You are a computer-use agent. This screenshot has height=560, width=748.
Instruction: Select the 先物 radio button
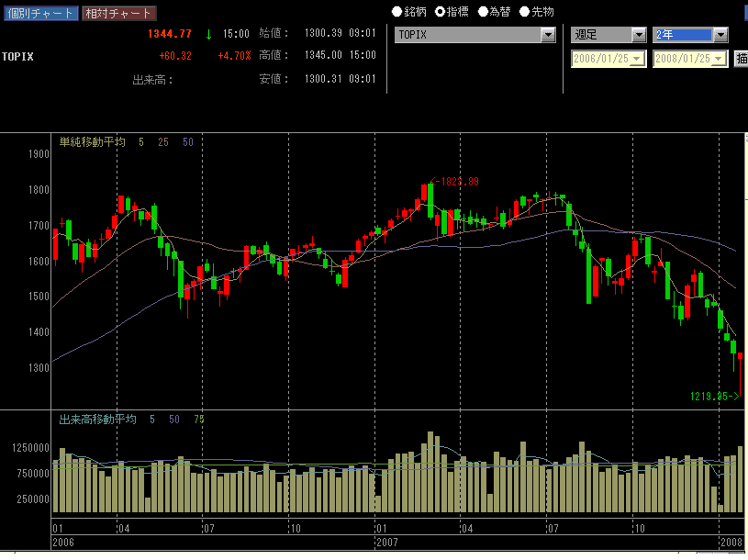coord(525,12)
